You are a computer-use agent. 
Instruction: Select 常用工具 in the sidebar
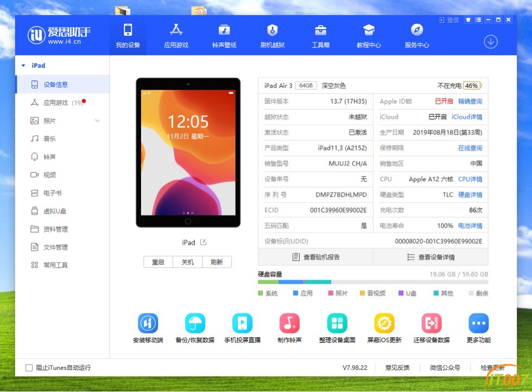[63, 265]
